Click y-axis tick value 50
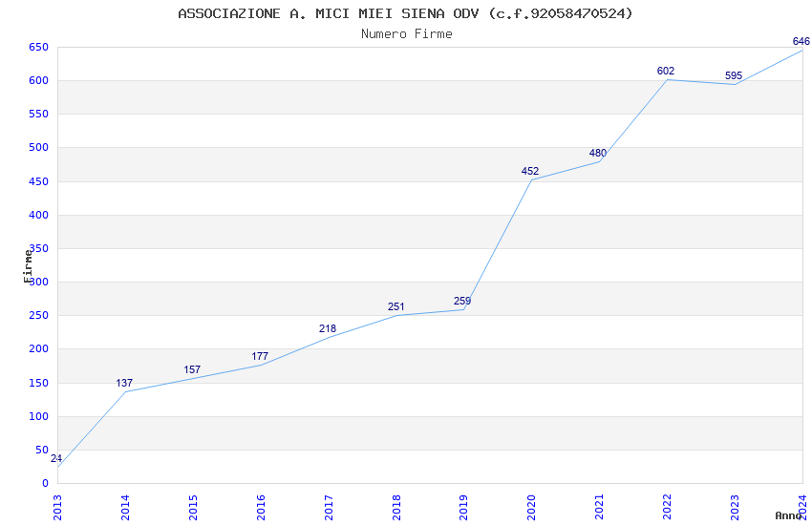Image resolution: width=812 pixels, height=525 pixels. click(x=42, y=450)
